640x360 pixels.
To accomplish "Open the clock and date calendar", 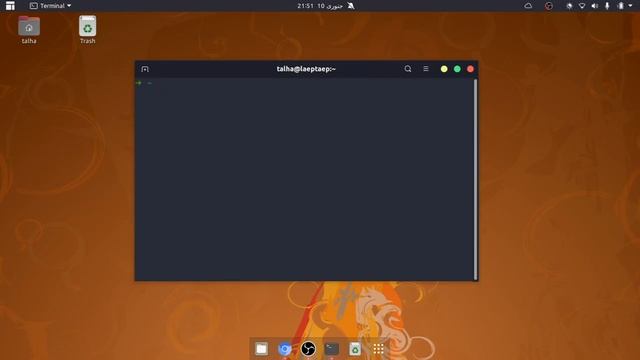I will [320, 6].
